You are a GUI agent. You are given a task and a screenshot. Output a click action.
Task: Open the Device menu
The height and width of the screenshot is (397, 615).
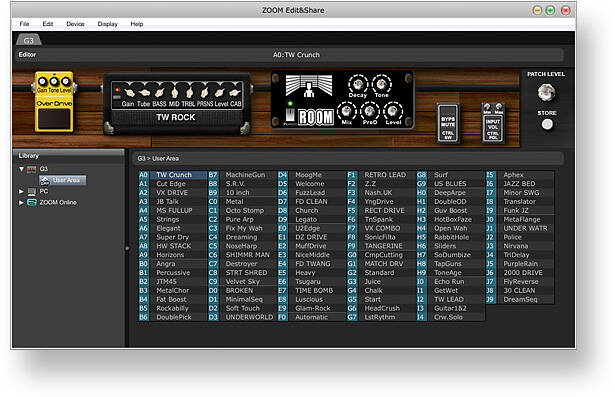(x=75, y=24)
